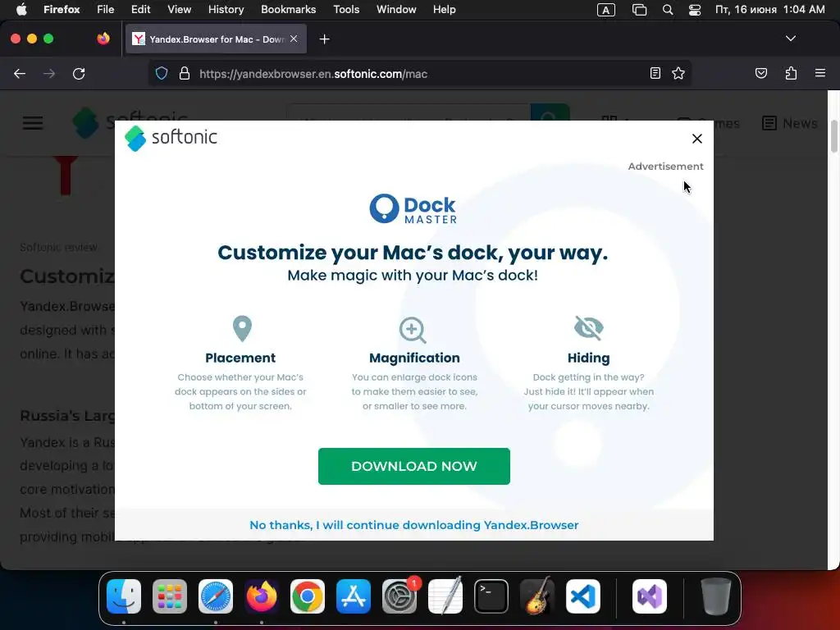Viewport: 840px width, 630px height.
Task: Open the History menu
Action: point(226,9)
